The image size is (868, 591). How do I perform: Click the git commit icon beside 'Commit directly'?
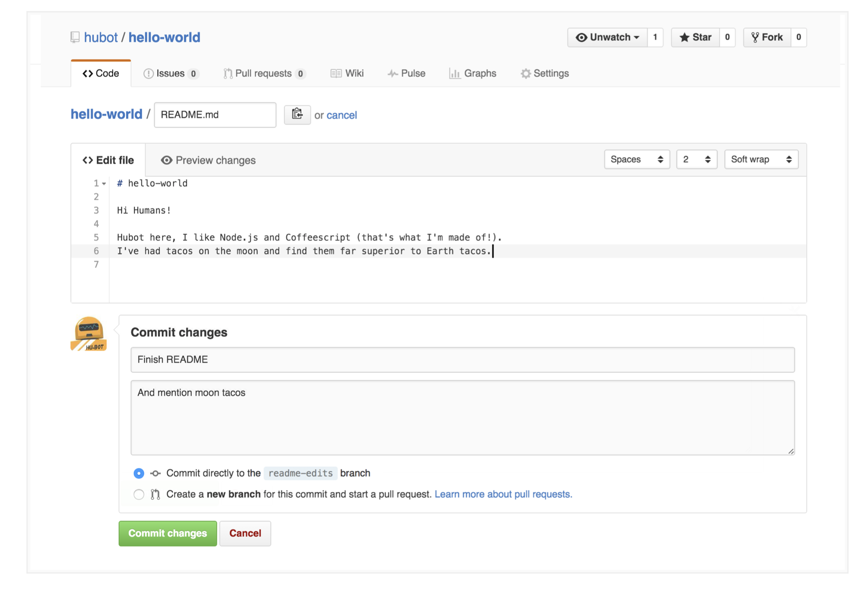155,473
